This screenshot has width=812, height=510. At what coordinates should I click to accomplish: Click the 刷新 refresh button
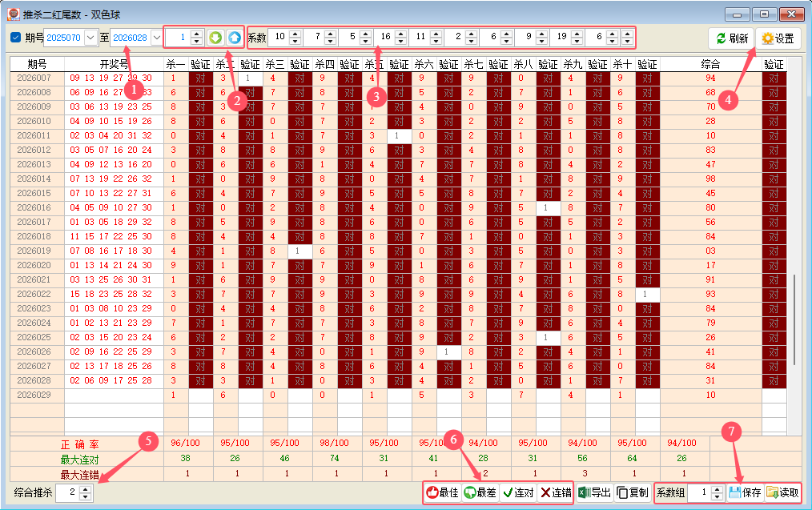click(731, 38)
